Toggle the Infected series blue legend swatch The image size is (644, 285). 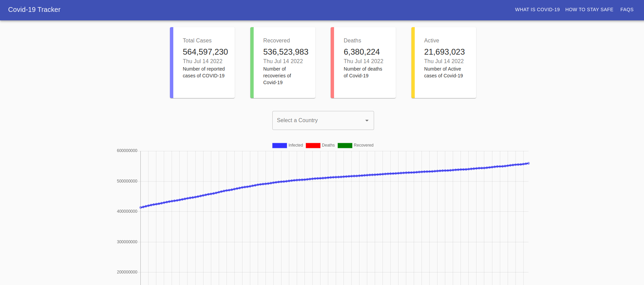click(279, 146)
